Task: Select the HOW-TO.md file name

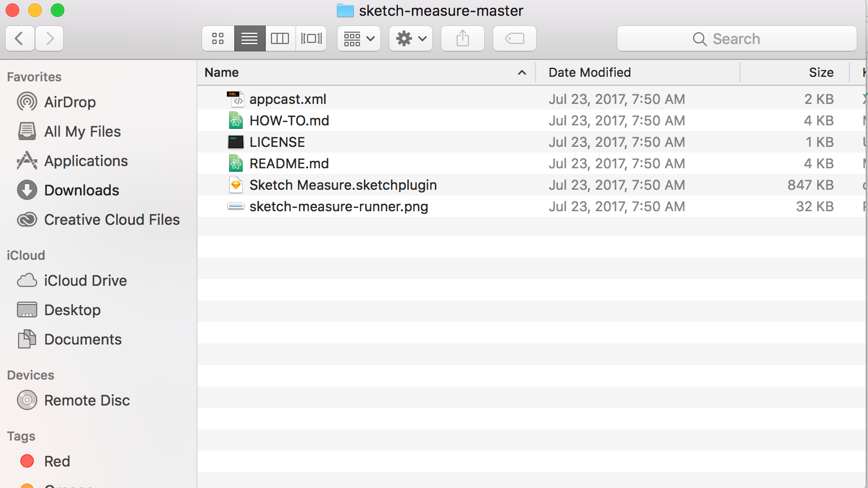Action: tap(289, 120)
